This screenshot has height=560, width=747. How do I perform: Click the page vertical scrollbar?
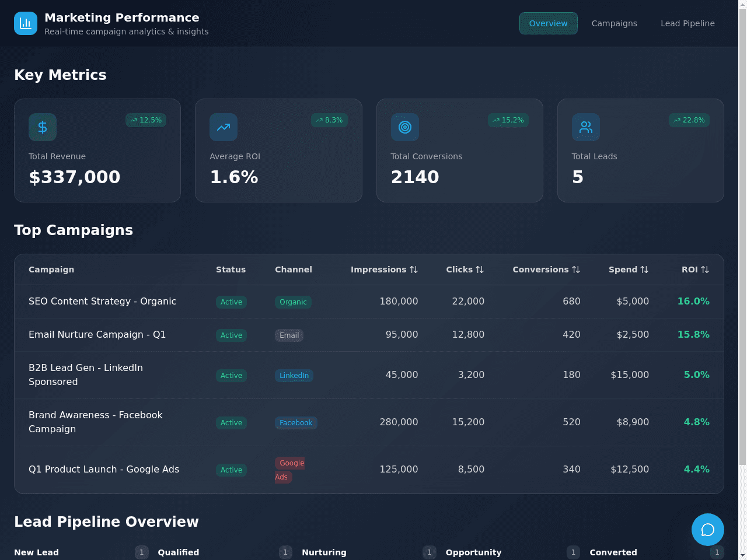click(x=742, y=237)
